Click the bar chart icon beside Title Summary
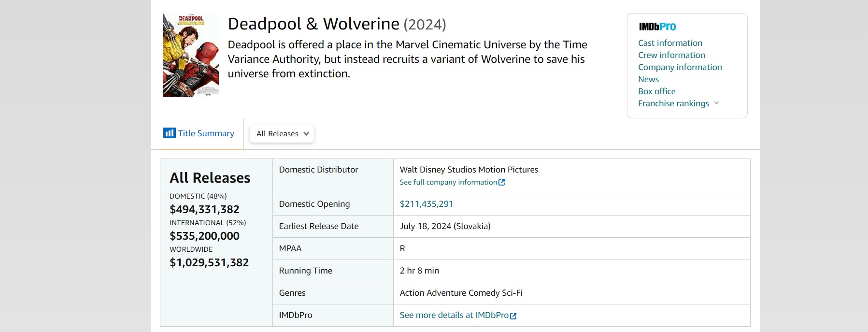868x332 pixels. pos(169,133)
